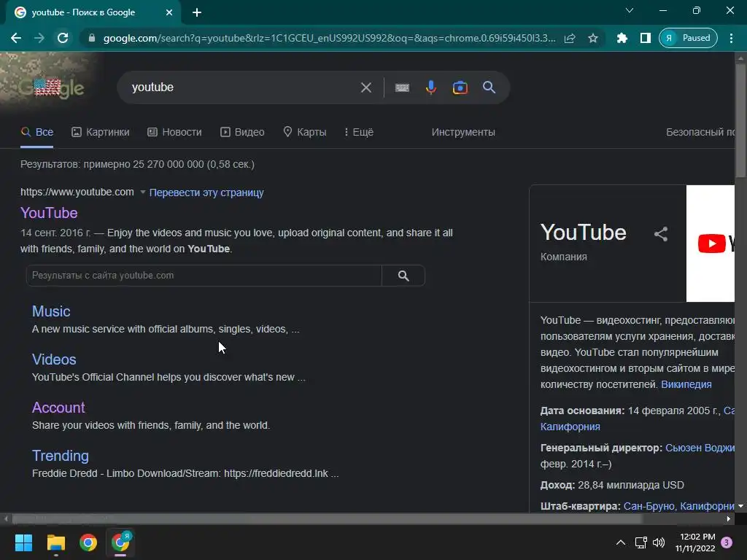This screenshot has height=560, width=747.
Task: Click Перевести эту страницу link
Action: [x=206, y=192]
